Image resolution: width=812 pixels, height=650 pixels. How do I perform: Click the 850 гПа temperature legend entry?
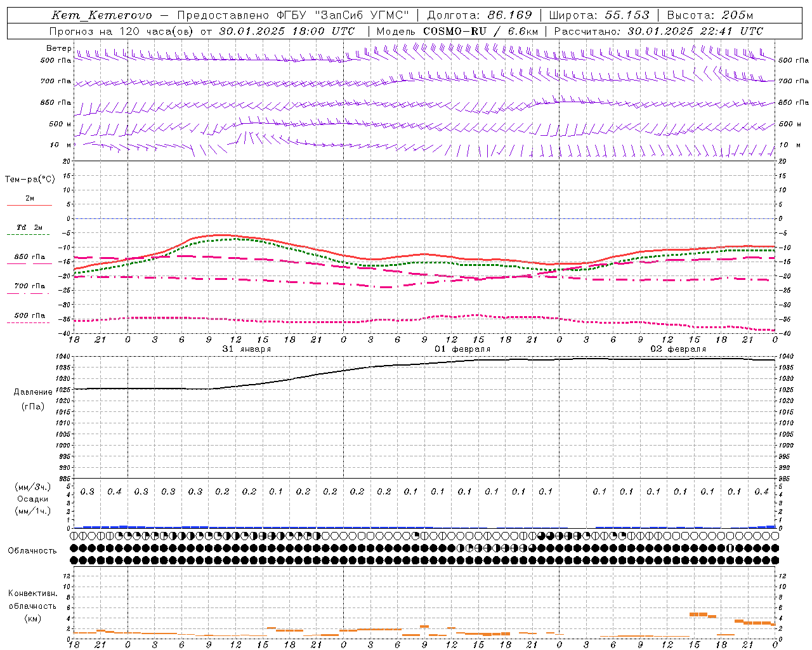tap(29, 257)
